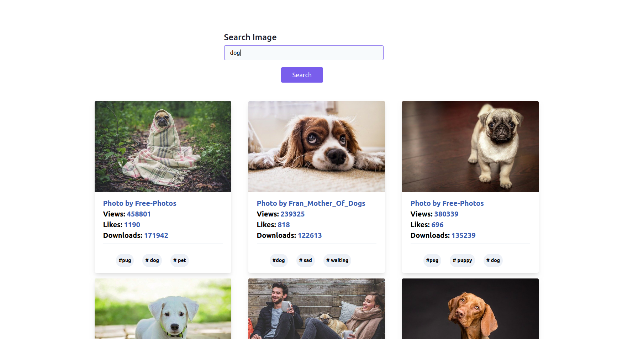Select the # waiting tag
Viewport: 644px width, 339px height.
337,260
